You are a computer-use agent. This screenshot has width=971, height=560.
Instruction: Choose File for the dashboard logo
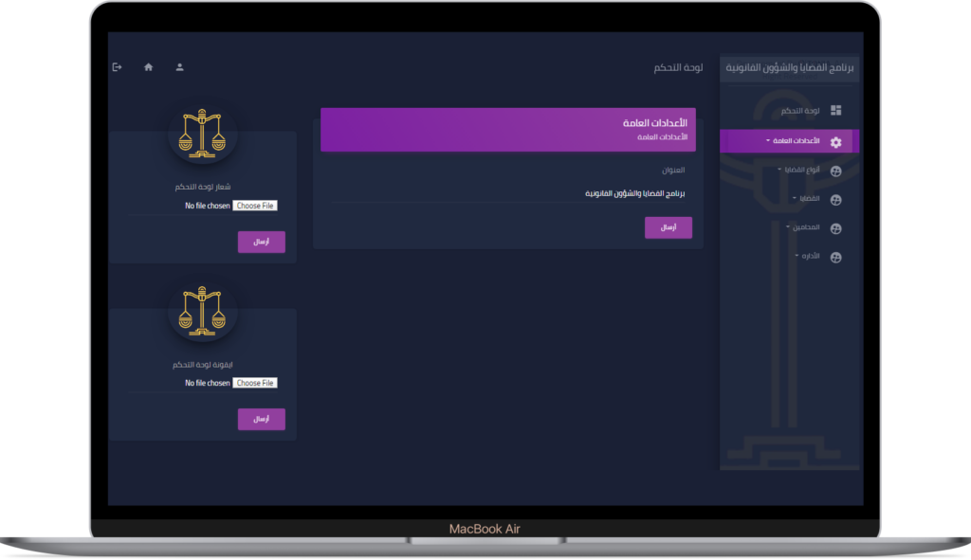pyautogui.click(x=255, y=206)
